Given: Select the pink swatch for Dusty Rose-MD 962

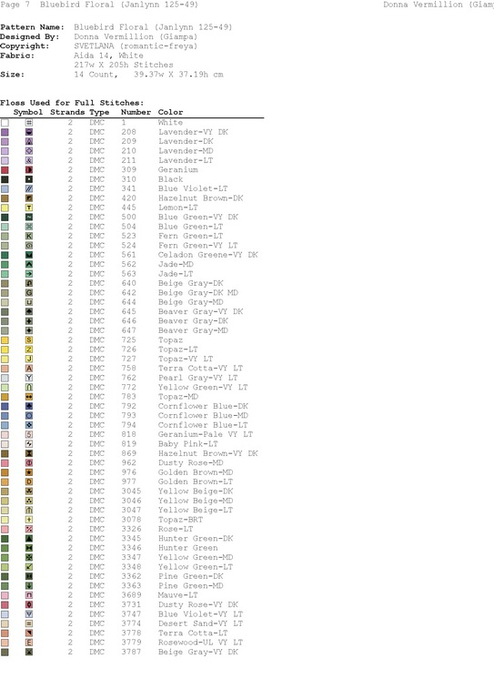Looking at the screenshot, I should (x=5, y=463).
